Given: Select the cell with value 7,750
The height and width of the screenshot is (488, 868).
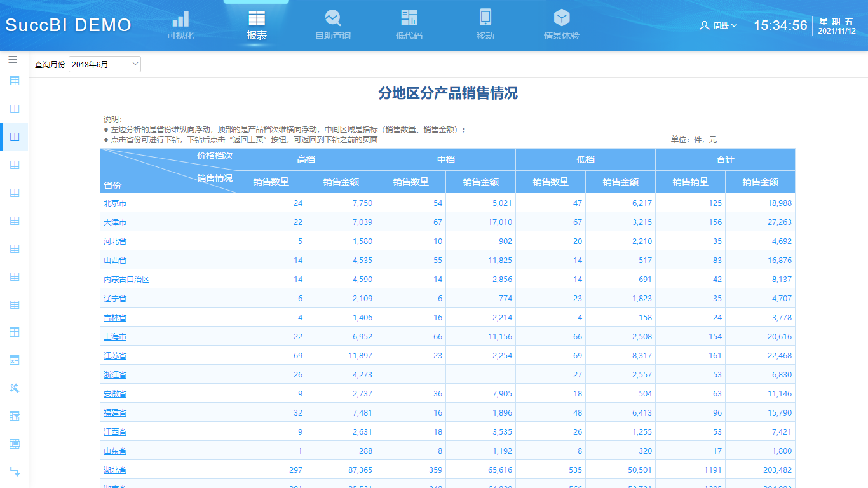Looking at the screenshot, I should (x=341, y=203).
